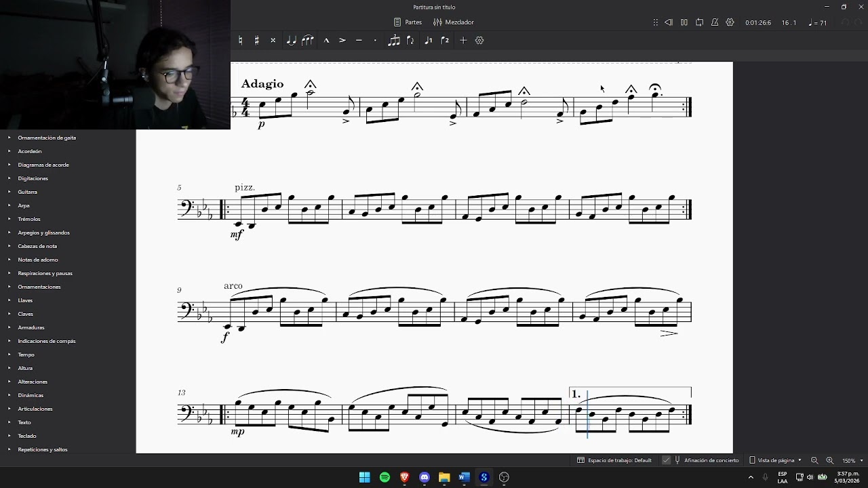Image resolution: width=868 pixels, height=488 pixels.
Task: Click the playback toolbar grip handle
Action: (x=655, y=22)
